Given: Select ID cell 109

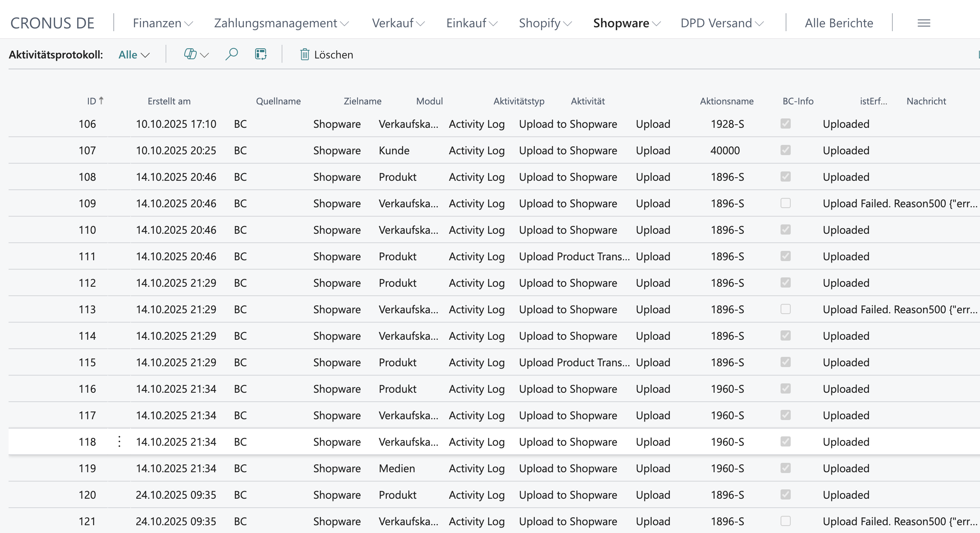Looking at the screenshot, I should click(x=87, y=203).
